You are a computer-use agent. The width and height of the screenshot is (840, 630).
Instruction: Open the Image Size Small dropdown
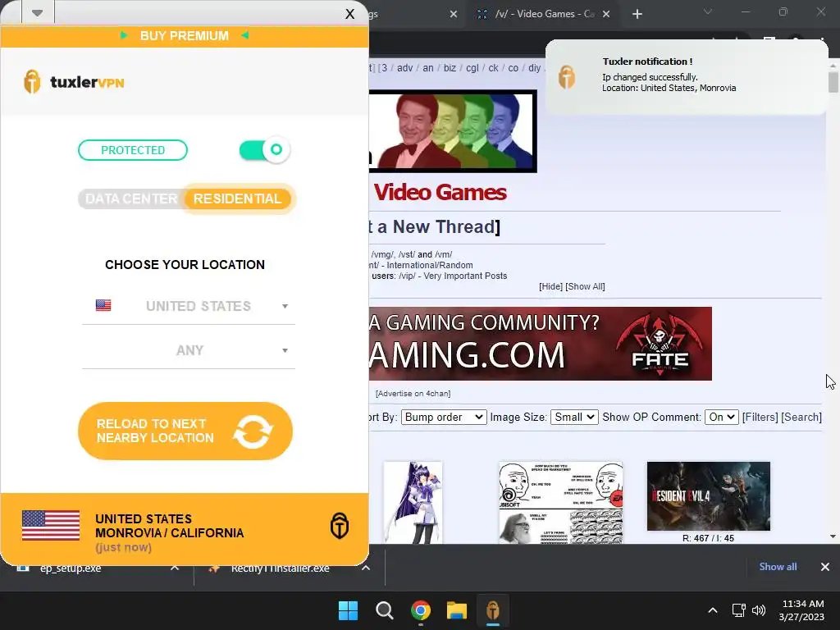click(574, 417)
